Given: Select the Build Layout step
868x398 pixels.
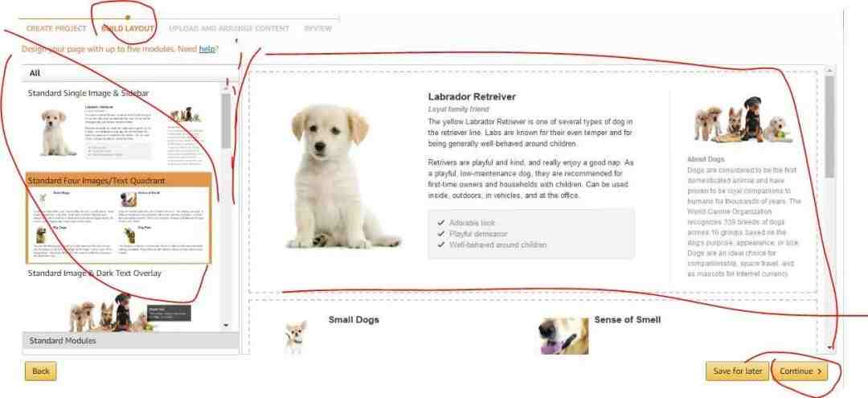Looking at the screenshot, I should [128, 28].
